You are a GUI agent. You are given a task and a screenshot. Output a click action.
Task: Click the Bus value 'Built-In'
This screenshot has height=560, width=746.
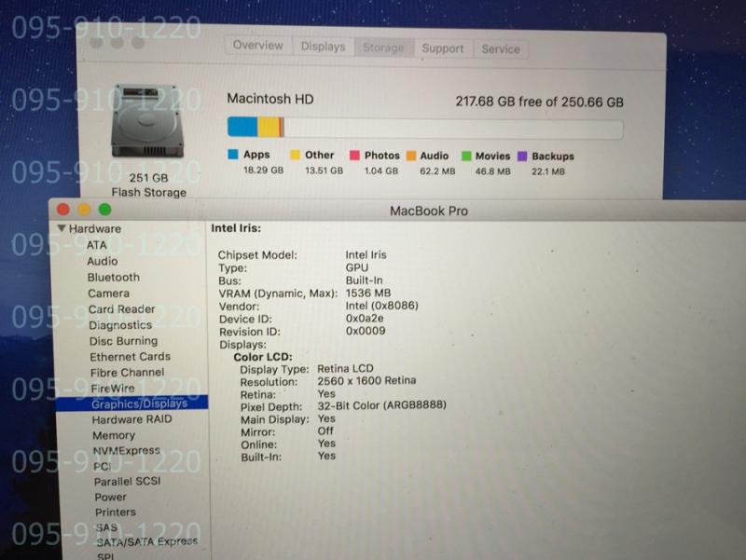click(364, 280)
